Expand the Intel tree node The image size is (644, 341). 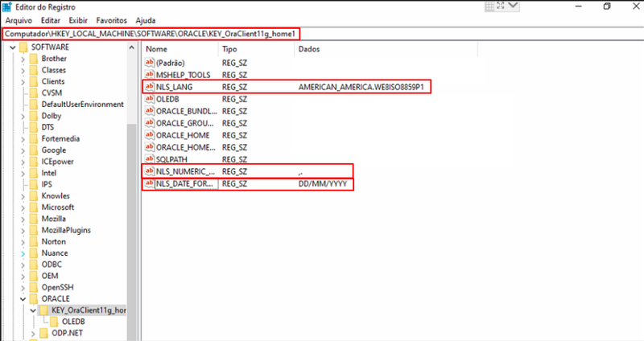pyautogui.click(x=23, y=173)
